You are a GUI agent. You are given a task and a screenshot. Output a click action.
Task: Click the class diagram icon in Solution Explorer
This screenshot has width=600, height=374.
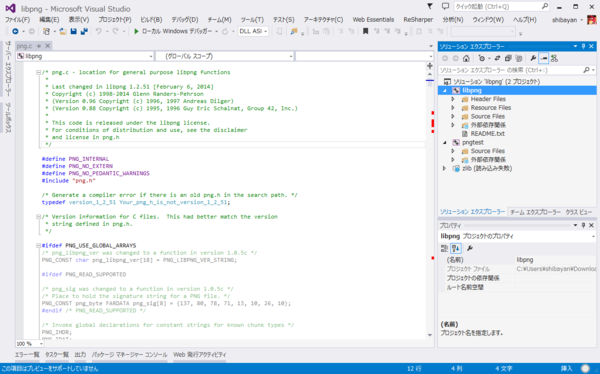click(x=554, y=58)
